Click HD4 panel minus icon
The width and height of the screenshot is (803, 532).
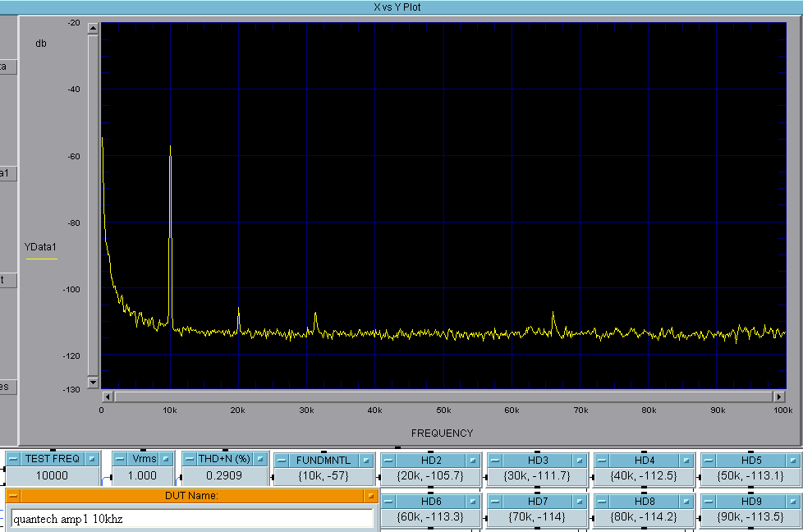pos(602,461)
